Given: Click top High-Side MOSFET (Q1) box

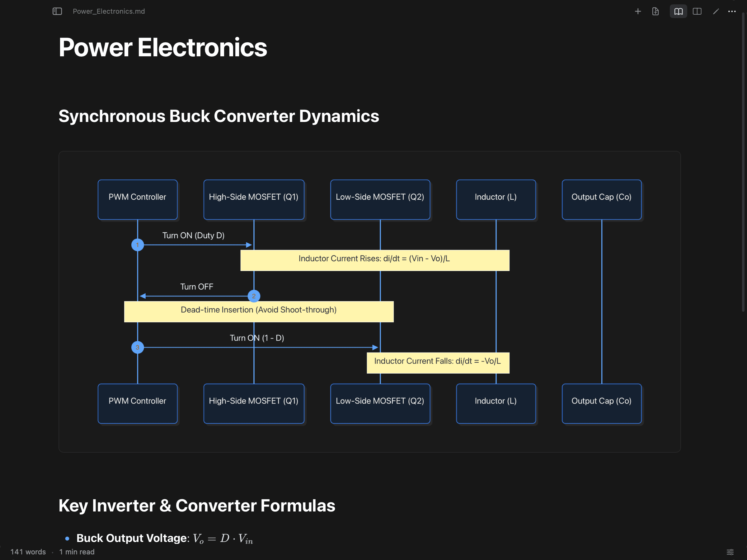Looking at the screenshot, I should [x=254, y=199].
